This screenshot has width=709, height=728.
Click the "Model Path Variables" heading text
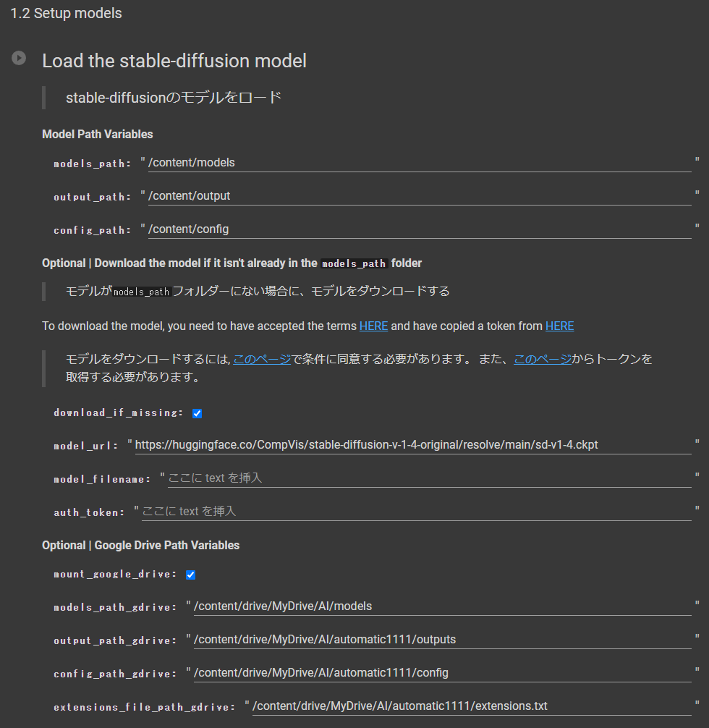click(98, 134)
